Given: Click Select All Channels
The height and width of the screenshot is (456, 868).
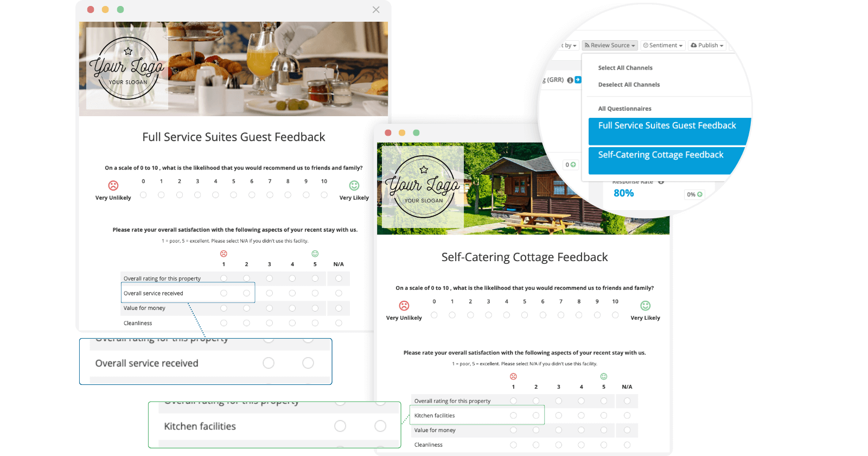Looking at the screenshot, I should [x=625, y=68].
